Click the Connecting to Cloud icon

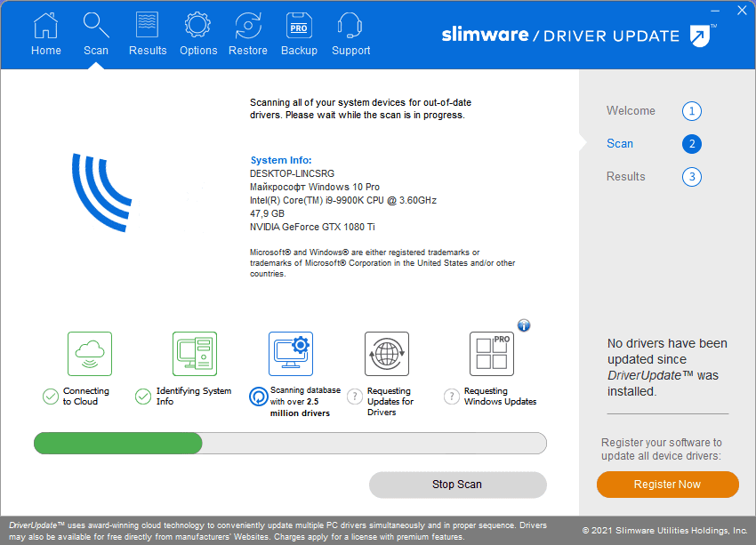(90, 354)
